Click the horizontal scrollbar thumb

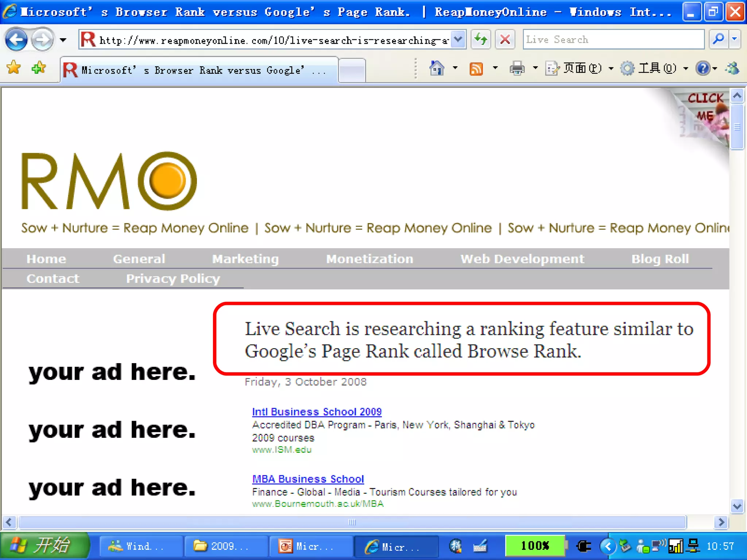[x=352, y=522]
